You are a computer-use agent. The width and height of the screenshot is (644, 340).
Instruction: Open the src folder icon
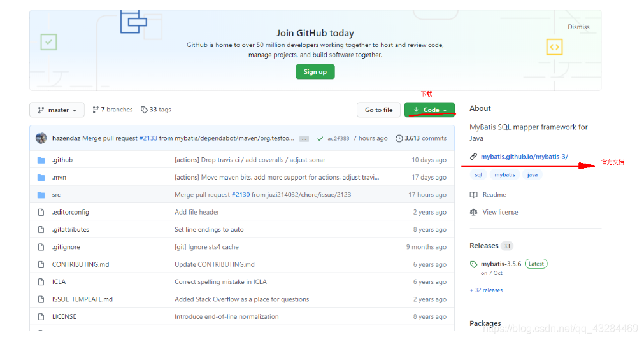click(x=41, y=195)
